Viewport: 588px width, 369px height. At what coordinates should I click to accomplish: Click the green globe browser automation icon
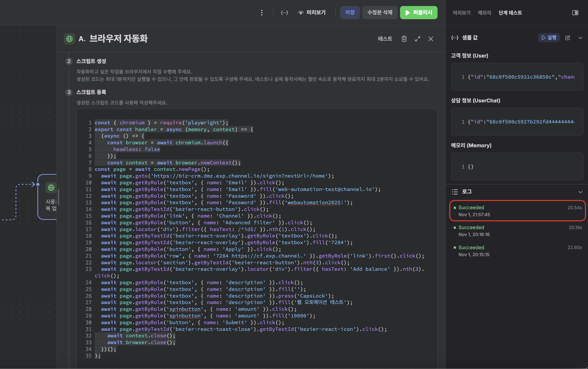69,39
